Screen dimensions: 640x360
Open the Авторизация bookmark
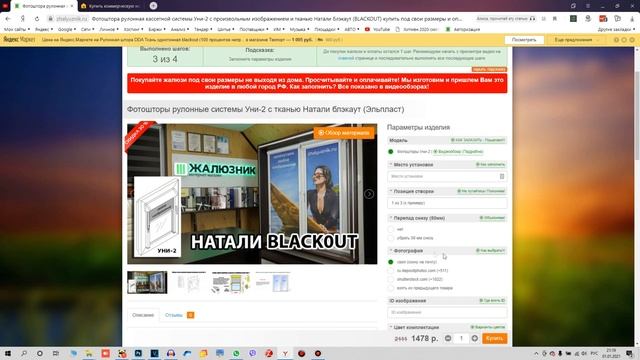coord(463,29)
